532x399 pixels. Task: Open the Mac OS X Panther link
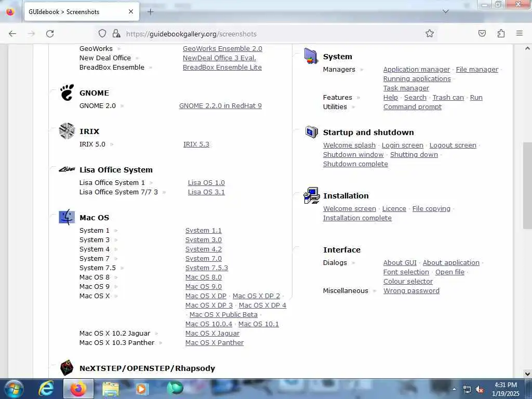point(215,343)
